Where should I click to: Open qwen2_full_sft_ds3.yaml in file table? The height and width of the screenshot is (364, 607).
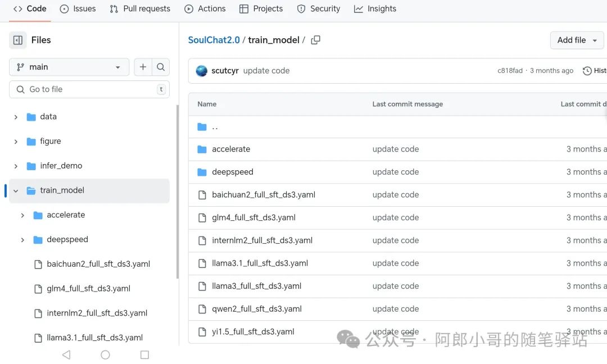point(257,309)
